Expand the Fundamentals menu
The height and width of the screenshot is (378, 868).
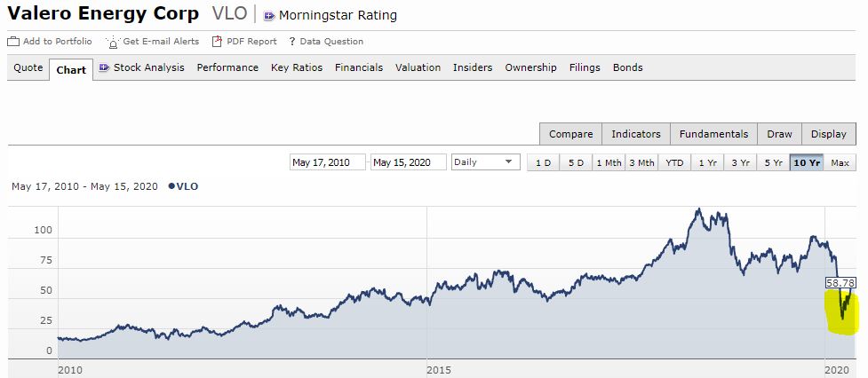(713, 134)
